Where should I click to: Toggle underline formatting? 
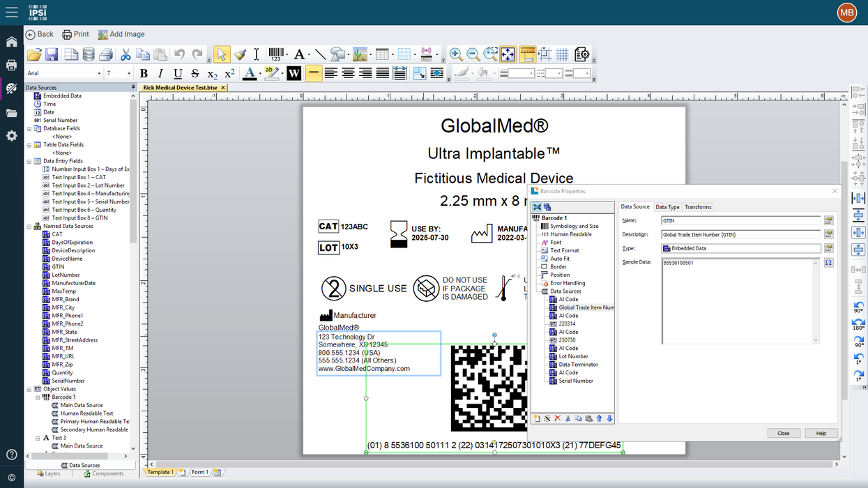pos(178,73)
